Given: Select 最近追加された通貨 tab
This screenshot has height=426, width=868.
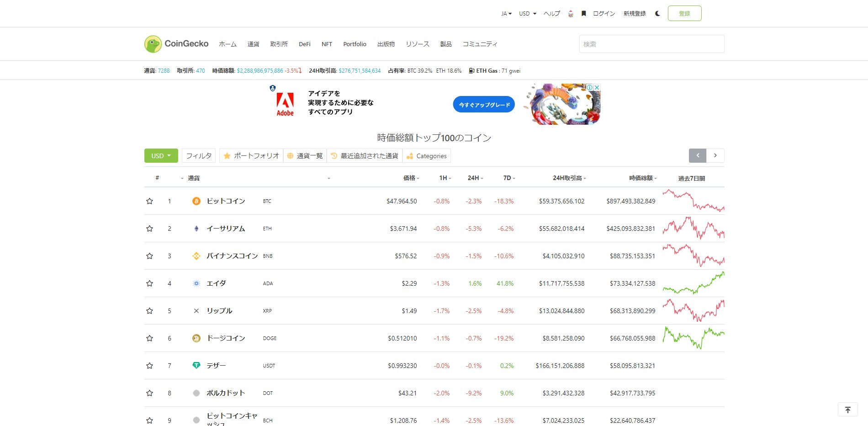Looking at the screenshot, I should click(365, 156).
